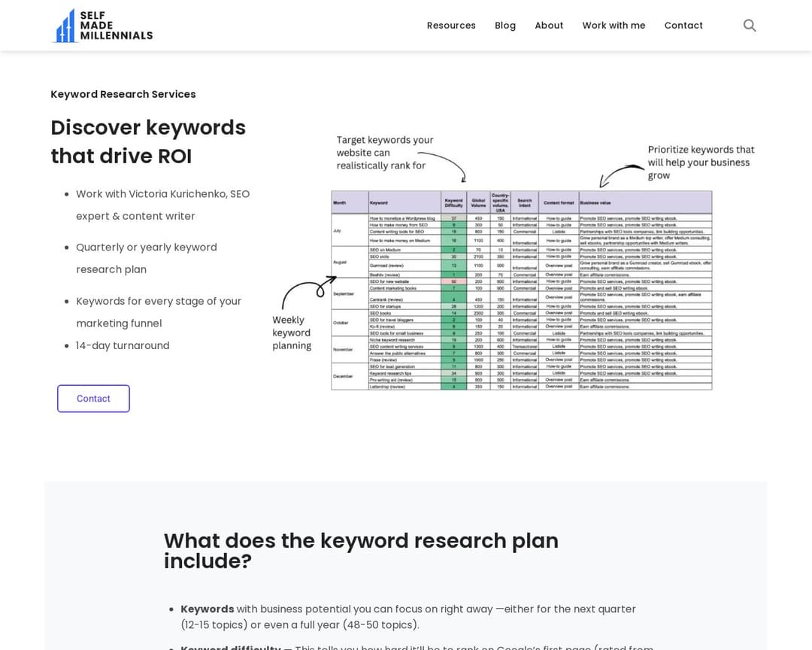The image size is (812, 650).
Task: Select the '14-day turnaround' bullet
Action: click(x=123, y=346)
